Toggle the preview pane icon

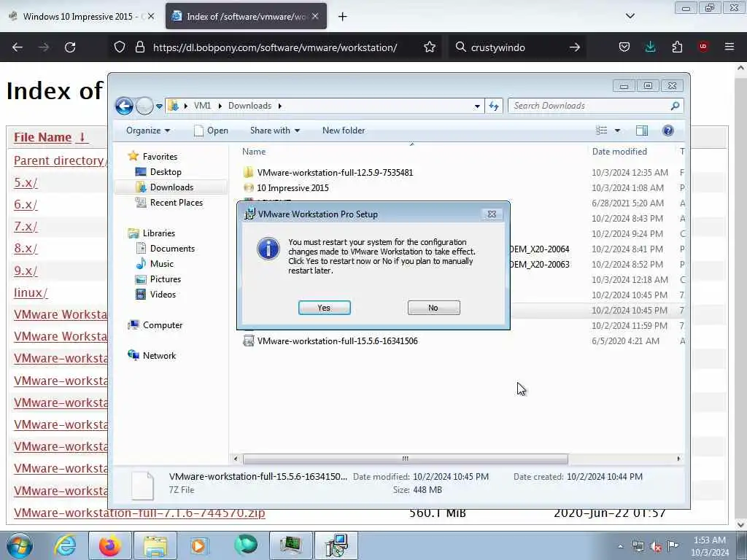click(642, 131)
